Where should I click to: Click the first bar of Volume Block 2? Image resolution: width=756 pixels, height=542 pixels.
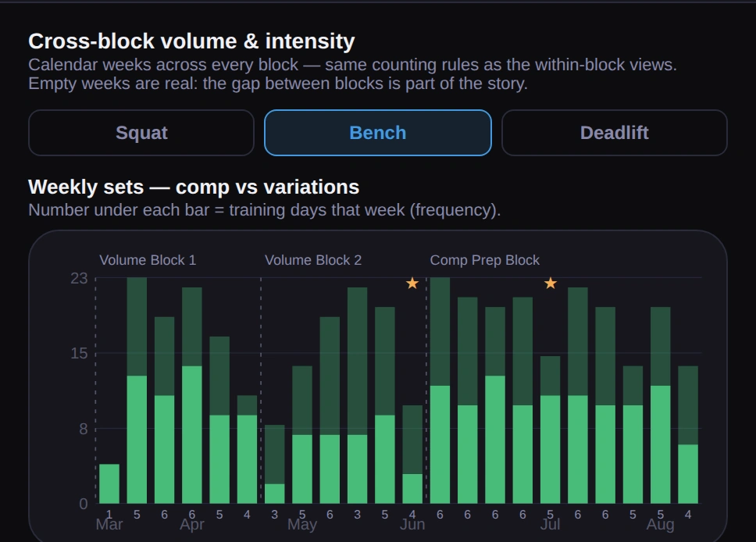coord(274,464)
